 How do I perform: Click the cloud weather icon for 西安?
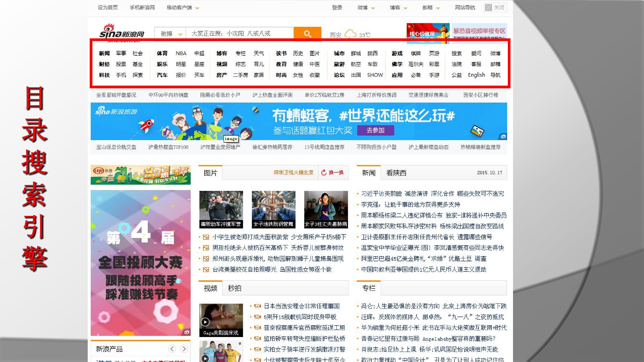[350, 34]
